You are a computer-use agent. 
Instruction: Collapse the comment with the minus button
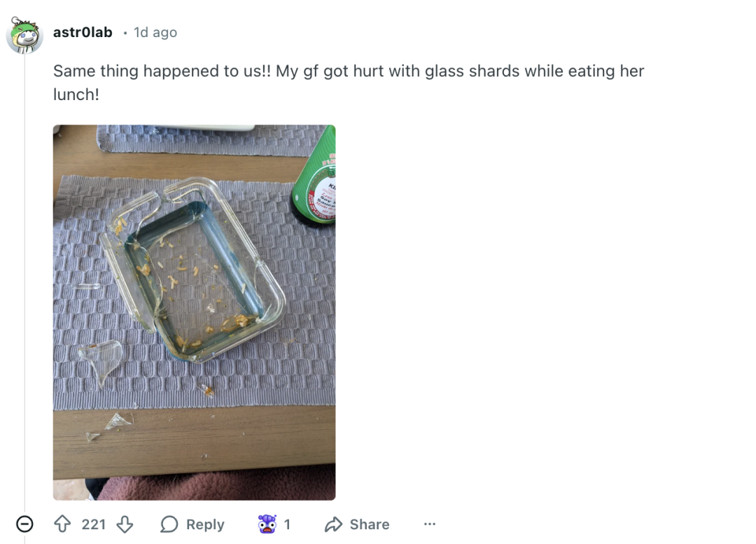tap(24, 524)
